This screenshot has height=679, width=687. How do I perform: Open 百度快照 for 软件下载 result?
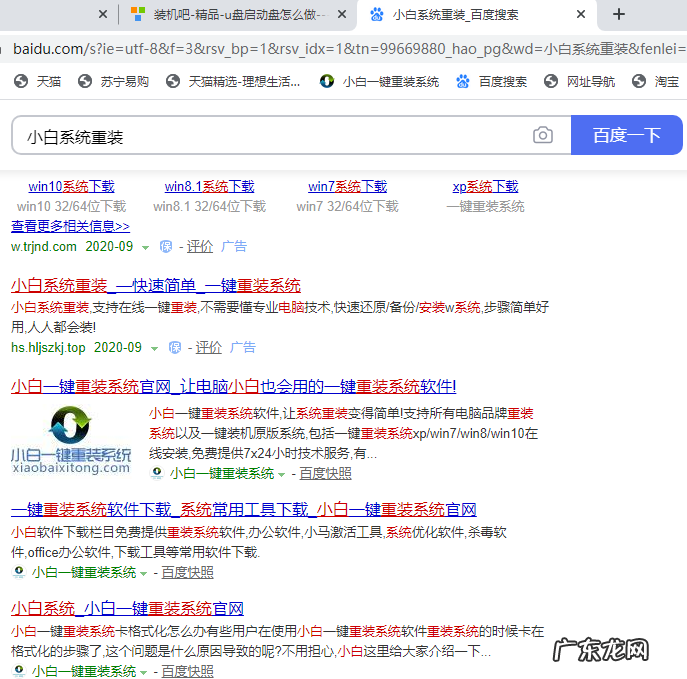coord(188,573)
